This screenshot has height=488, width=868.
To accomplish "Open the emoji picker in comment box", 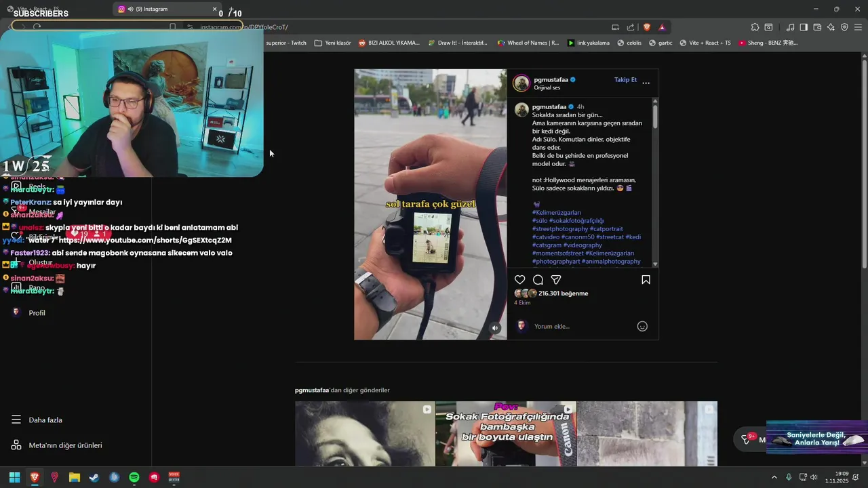I will coord(642,327).
